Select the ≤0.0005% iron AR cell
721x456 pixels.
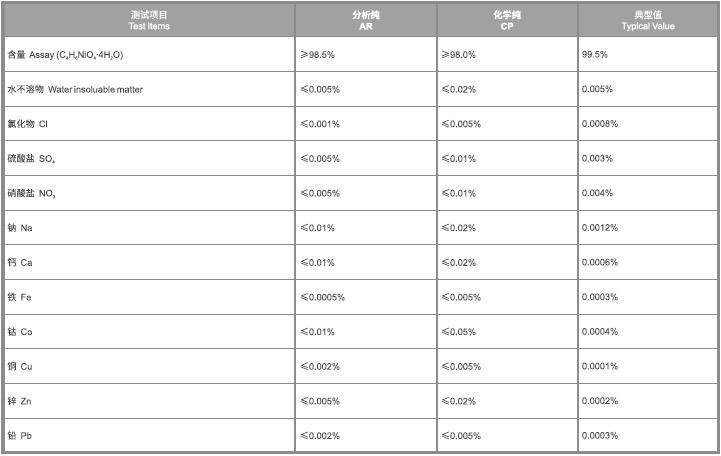pyautogui.click(x=323, y=297)
